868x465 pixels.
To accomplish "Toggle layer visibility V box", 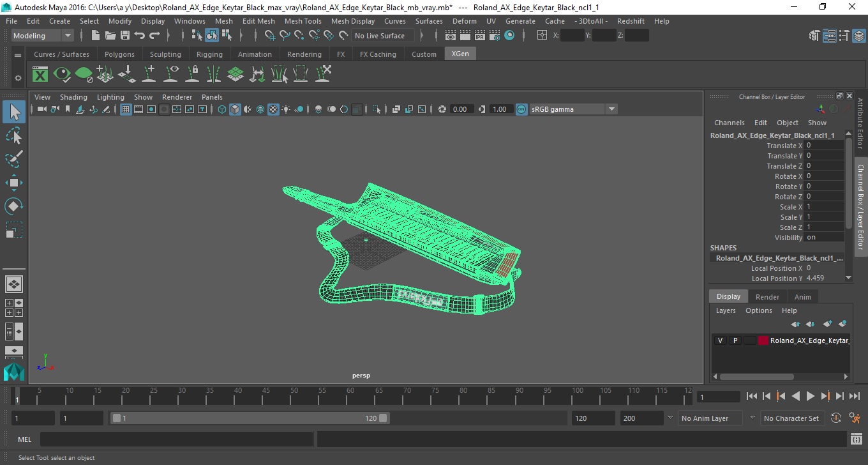I will coord(721,340).
